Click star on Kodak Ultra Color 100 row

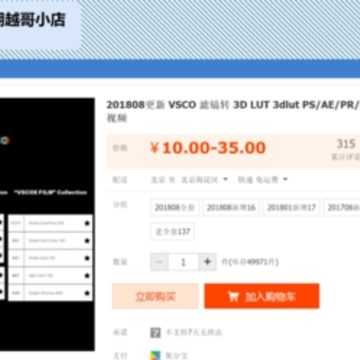pyautogui.click(x=87, y=240)
